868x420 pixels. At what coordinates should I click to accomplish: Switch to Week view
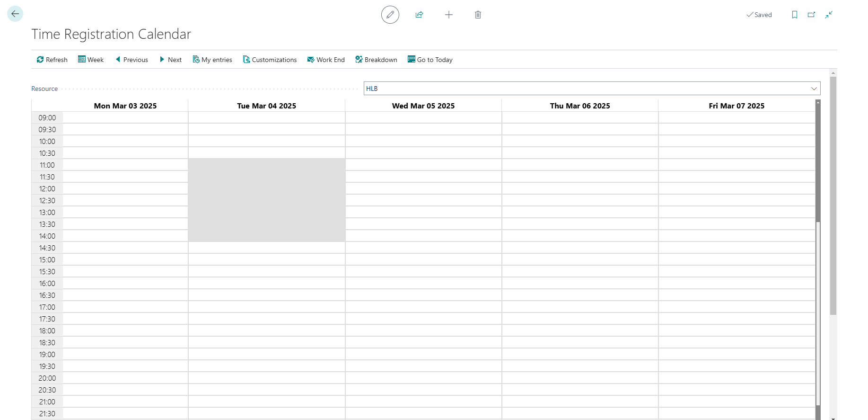click(91, 60)
